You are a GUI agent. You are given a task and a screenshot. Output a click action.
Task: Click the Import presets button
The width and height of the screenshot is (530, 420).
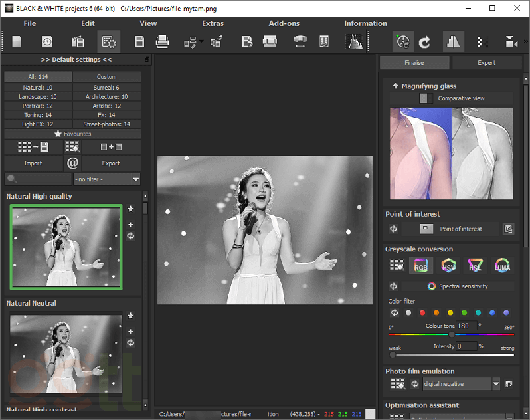coord(33,163)
